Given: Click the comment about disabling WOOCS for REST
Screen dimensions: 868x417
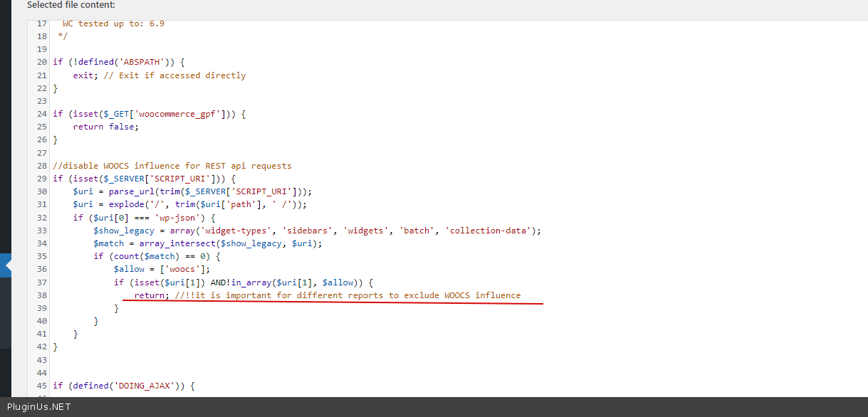Looking at the screenshot, I should pyautogui.click(x=172, y=166).
